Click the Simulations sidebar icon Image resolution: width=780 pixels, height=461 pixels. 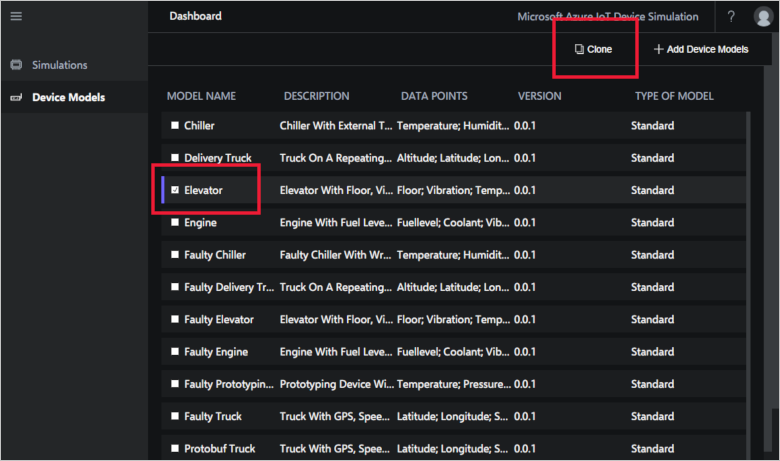coord(16,65)
